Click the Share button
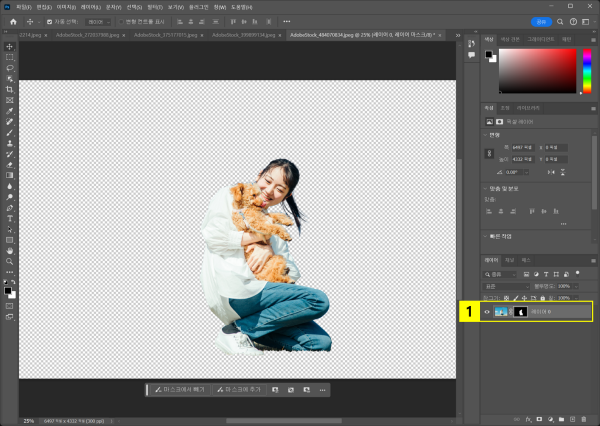The width and height of the screenshot is (600, 426). point(541,21)
